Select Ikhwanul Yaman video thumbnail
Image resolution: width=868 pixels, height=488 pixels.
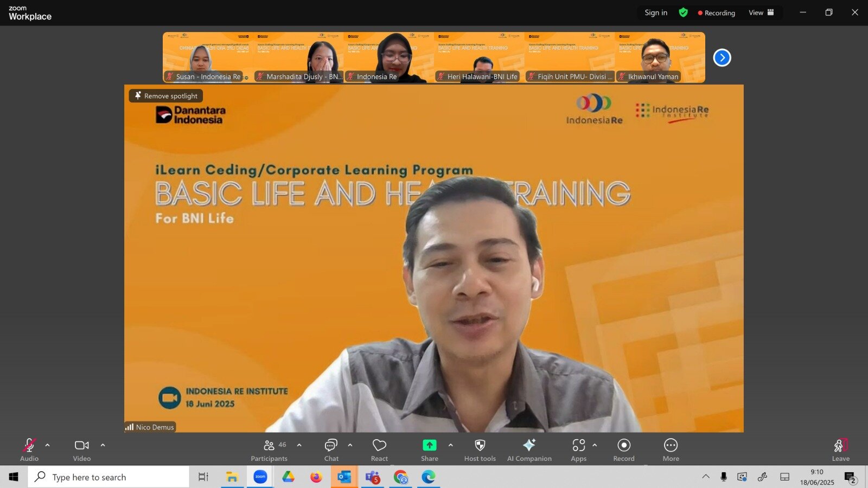660,57
